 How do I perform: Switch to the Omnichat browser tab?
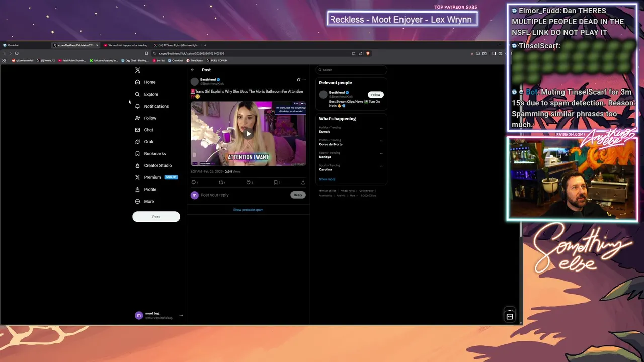coord(25,45)
